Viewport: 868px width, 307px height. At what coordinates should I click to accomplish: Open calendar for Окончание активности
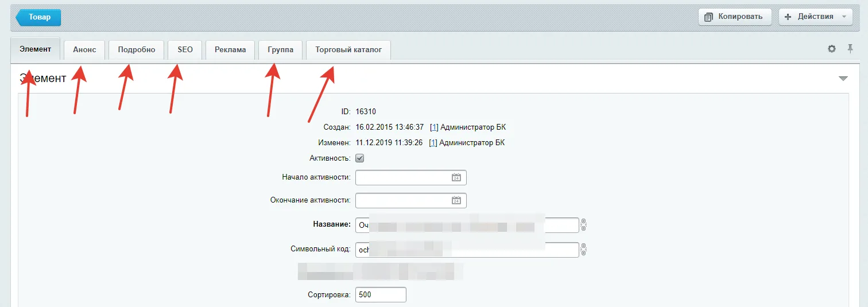[456, 201]
